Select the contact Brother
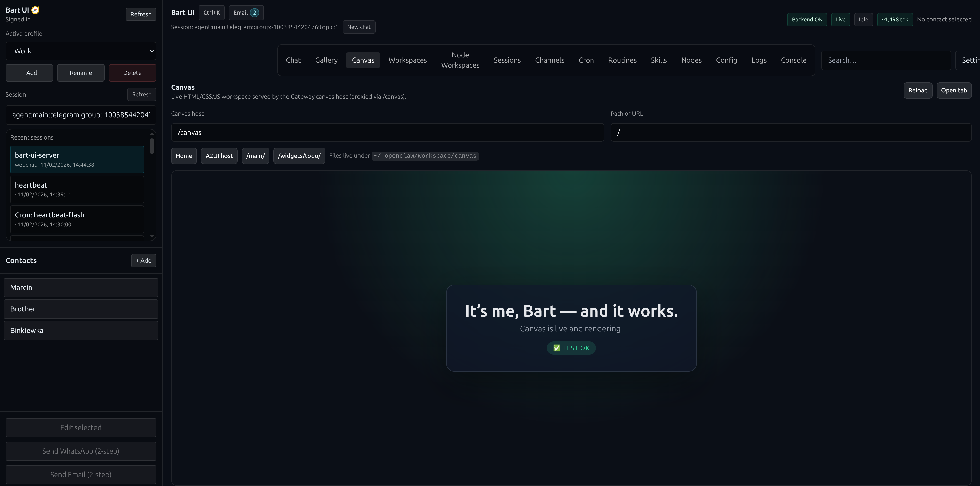 click(x=81, y=309)
